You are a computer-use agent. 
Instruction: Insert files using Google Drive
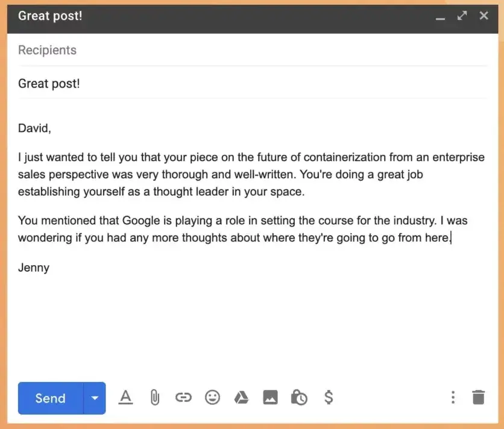pos(241,398)
